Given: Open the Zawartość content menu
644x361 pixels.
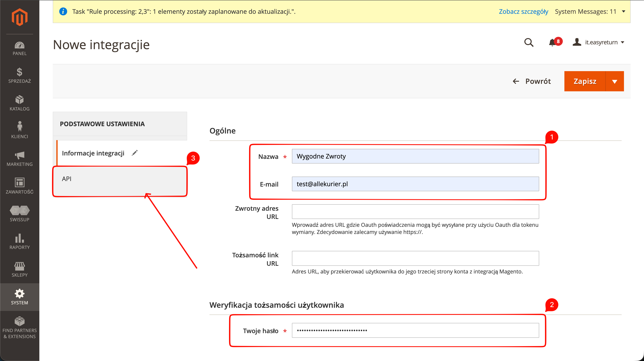Looking at the screenshot, I should 19,186.
